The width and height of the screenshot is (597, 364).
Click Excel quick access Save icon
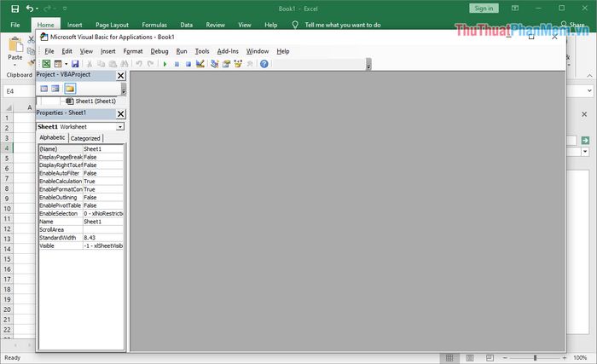point(14,9)
